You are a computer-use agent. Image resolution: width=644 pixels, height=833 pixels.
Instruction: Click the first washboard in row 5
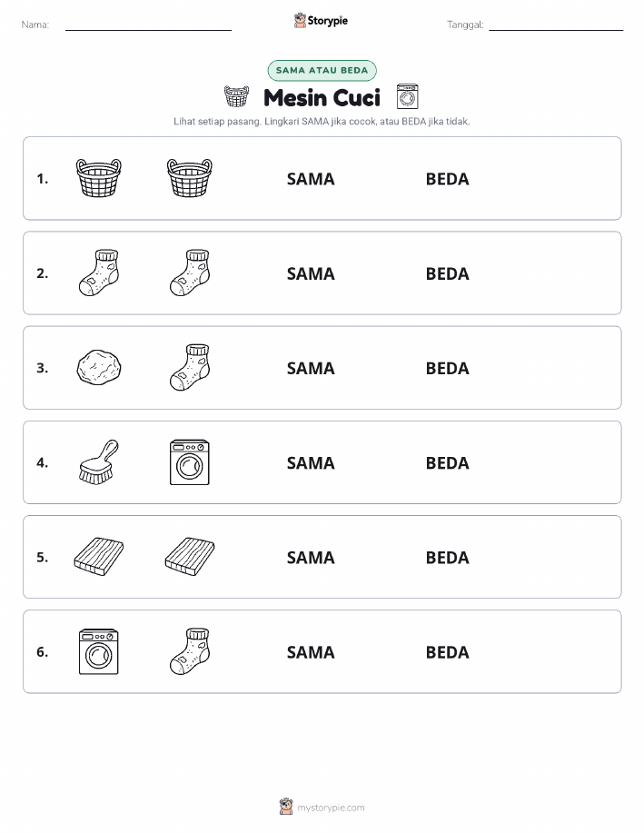coord(99,557)
